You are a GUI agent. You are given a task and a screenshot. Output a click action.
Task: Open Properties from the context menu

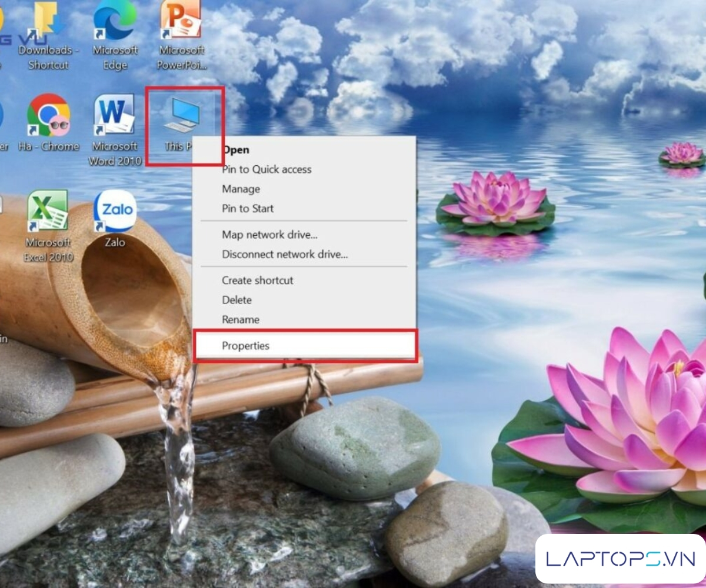pos(245,346)
